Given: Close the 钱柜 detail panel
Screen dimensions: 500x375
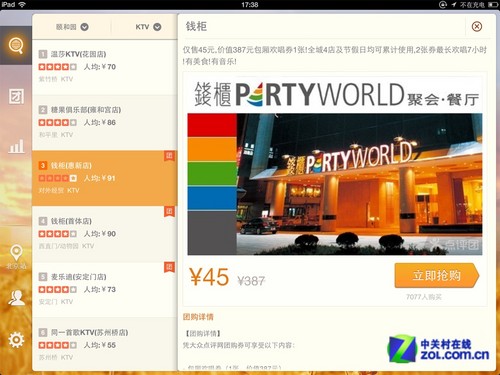Looking at the screenshot, I should pyautogui.click(x=477, y=26).
